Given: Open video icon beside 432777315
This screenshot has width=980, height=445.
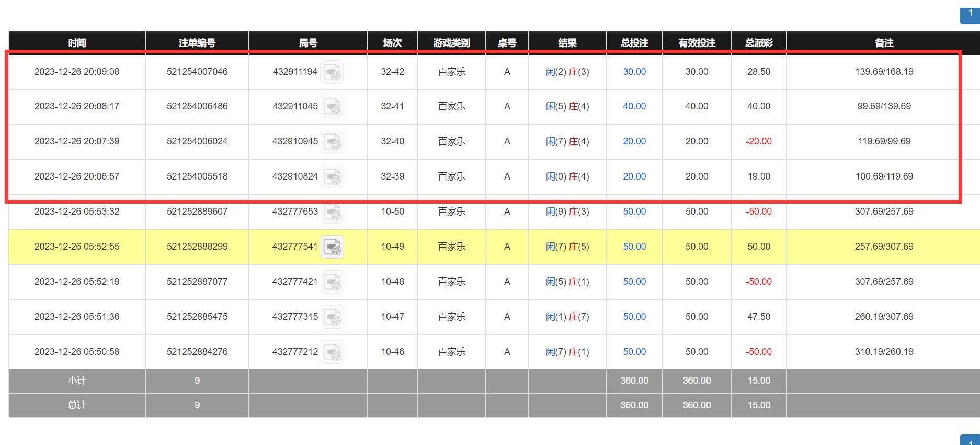Looking at the screenshot, I should coord(332,317).
